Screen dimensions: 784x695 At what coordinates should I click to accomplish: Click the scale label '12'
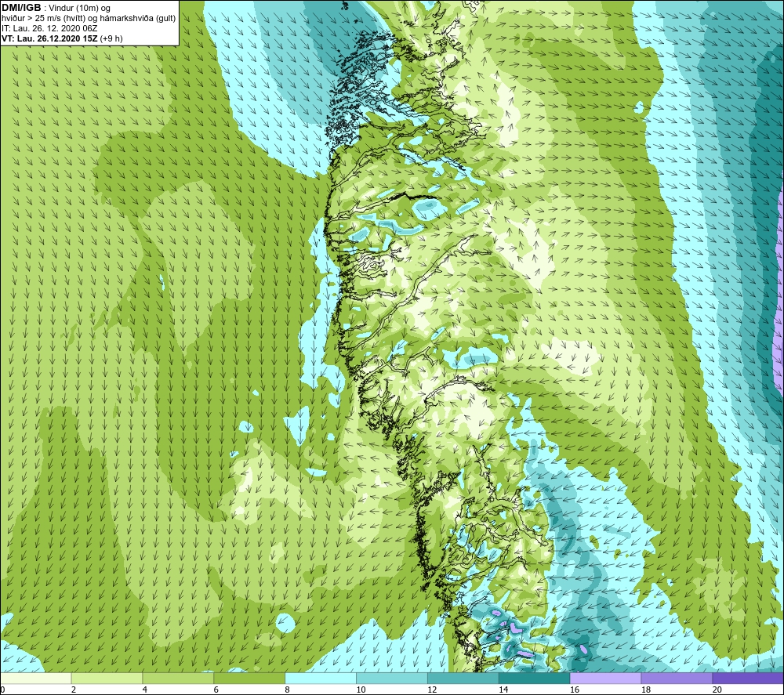(432, 690)
